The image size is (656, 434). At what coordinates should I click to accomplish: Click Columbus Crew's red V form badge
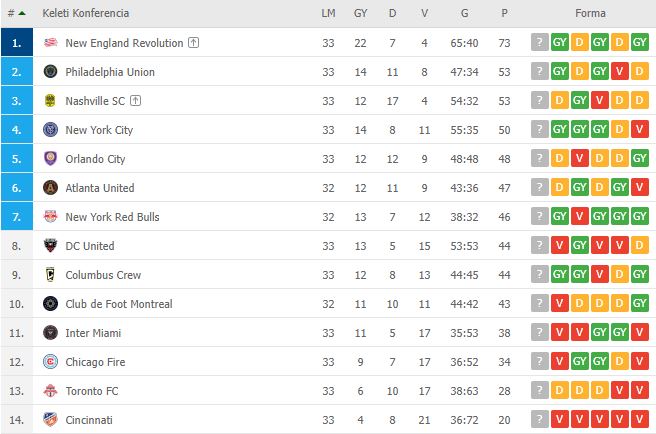coord(600,274)
